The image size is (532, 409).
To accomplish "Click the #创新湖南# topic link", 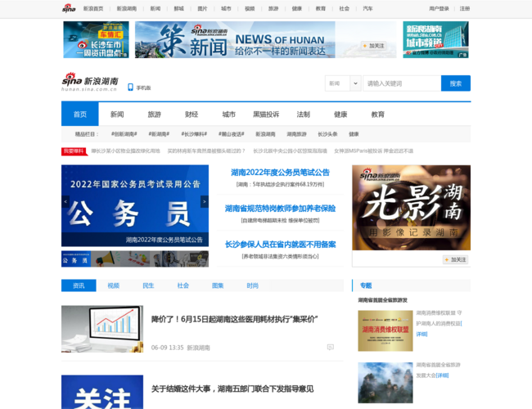I will [x=124, y=134].
